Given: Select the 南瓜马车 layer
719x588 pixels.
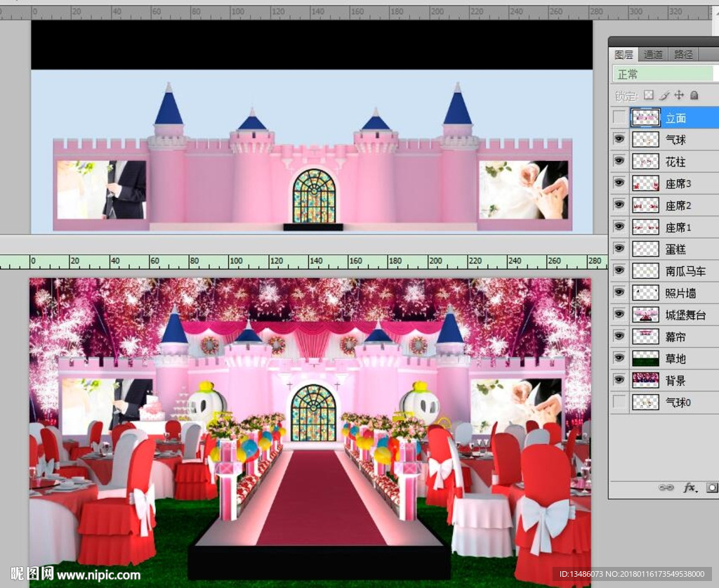Looking at the screenshot, I should (685, 270).
